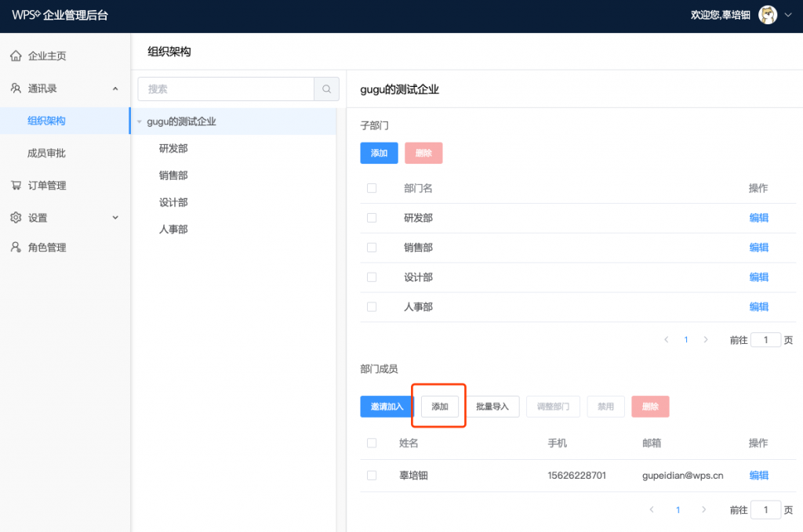Click the 邀请加入 button
The width and height of the screenshot is (803, 532).
[x=387, y=407]
